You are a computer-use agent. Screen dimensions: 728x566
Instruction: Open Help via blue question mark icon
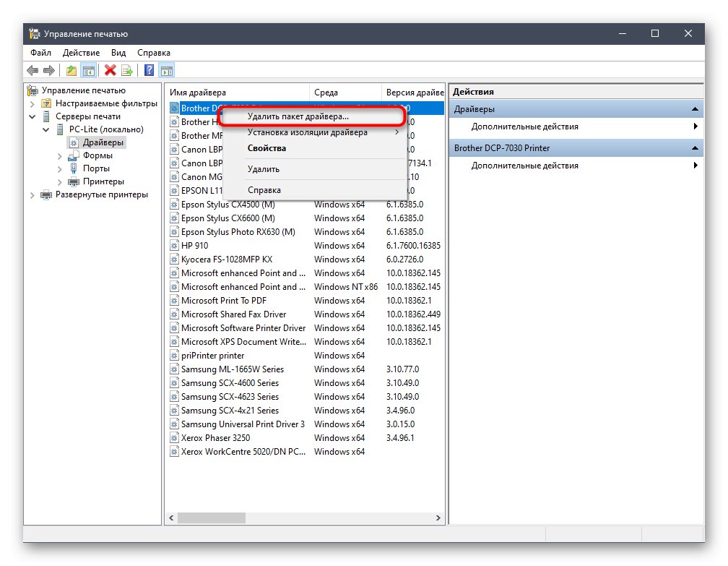click(149, 71)
